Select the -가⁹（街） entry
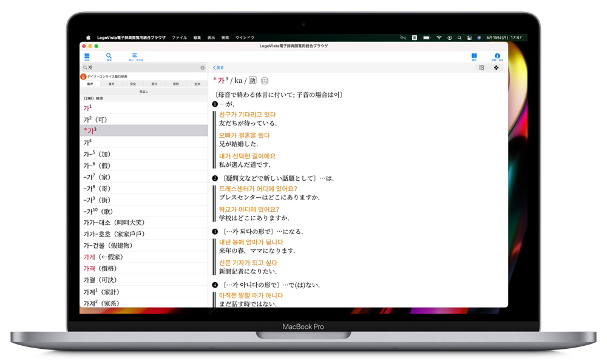Screen dimensions: 607x364 click(x=144, y=200)
